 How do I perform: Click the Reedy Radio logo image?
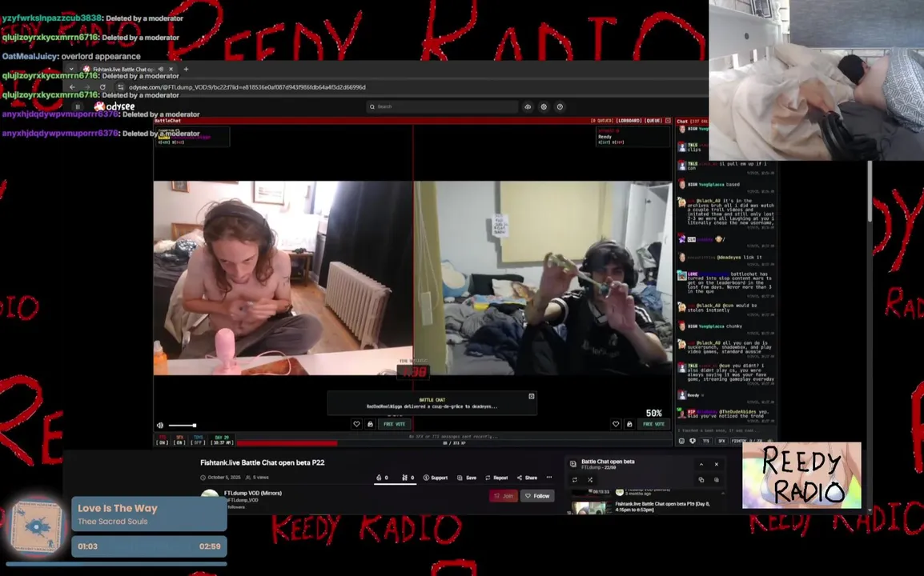point(801,475)
